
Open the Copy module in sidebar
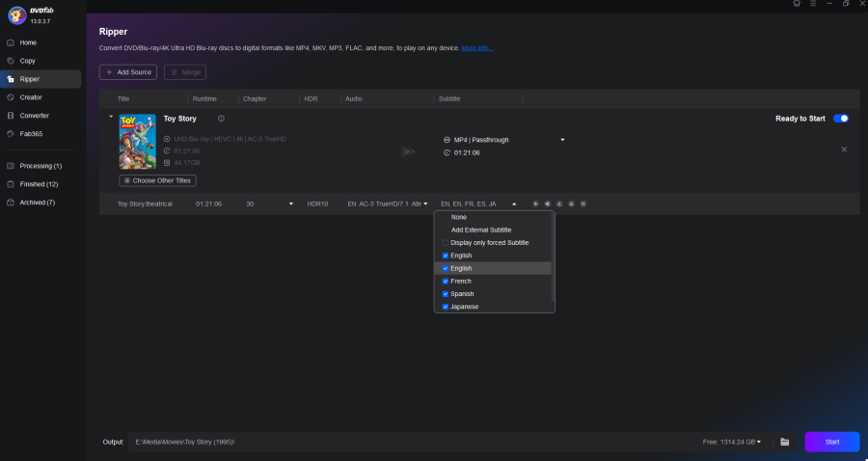tap(27, 61)
